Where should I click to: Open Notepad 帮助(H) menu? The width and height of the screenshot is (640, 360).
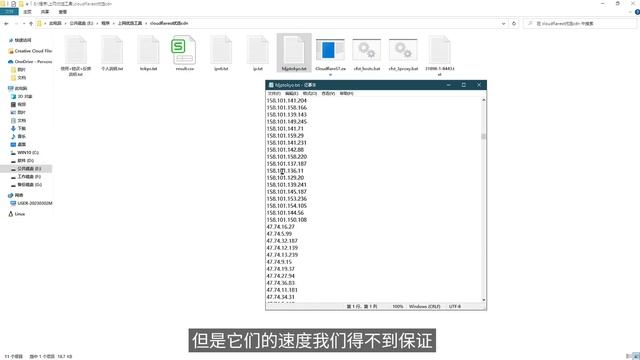point(347,93)
